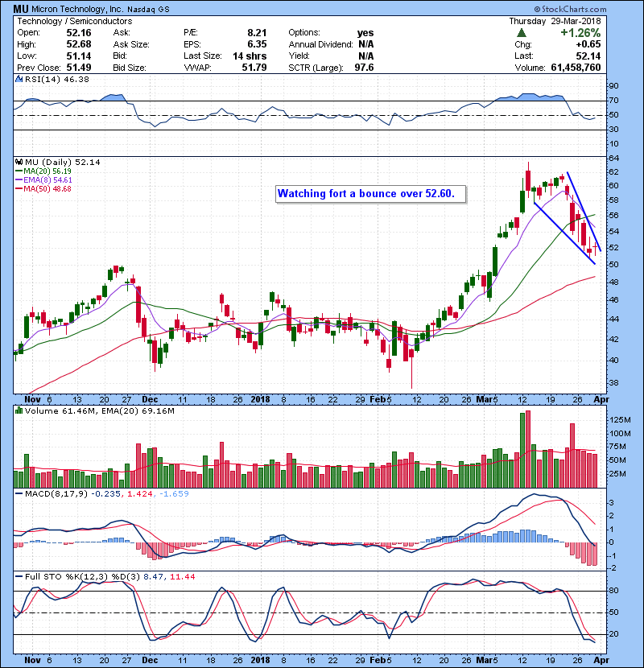The width and height of the screenshot is (644, 668).
Task: Select the Chg value +0.65
Action: [588, 44]
